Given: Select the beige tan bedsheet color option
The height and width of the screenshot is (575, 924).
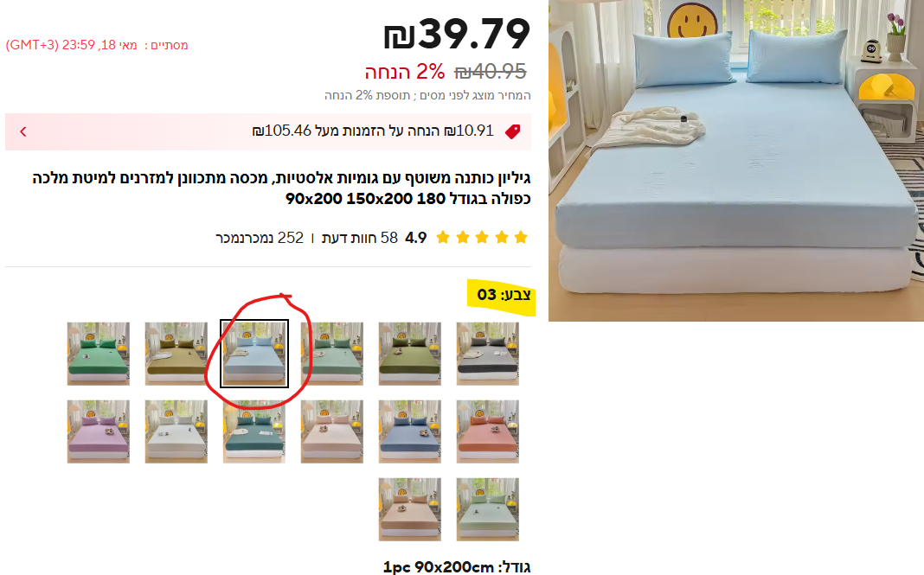Looking at the screenshot, I should pos(409,509).
